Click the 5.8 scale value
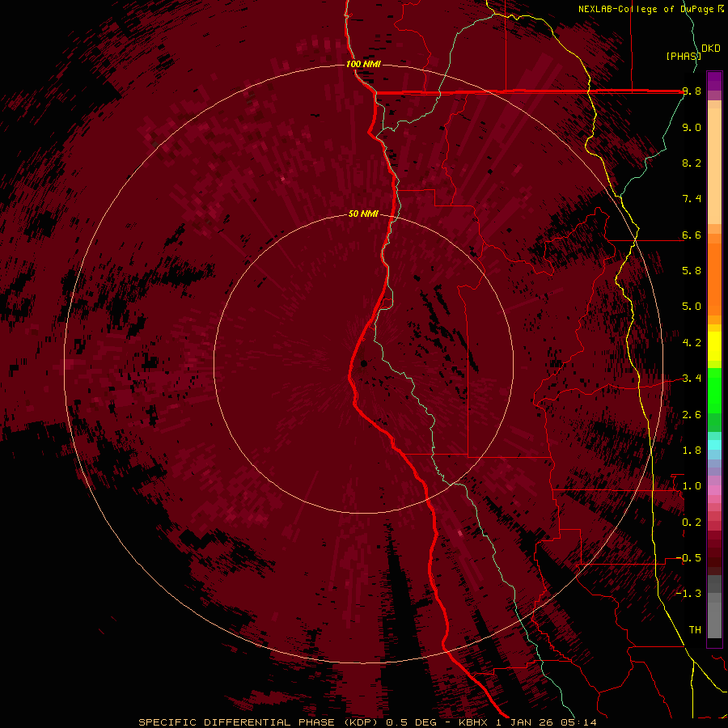 (x=692, y=271)
